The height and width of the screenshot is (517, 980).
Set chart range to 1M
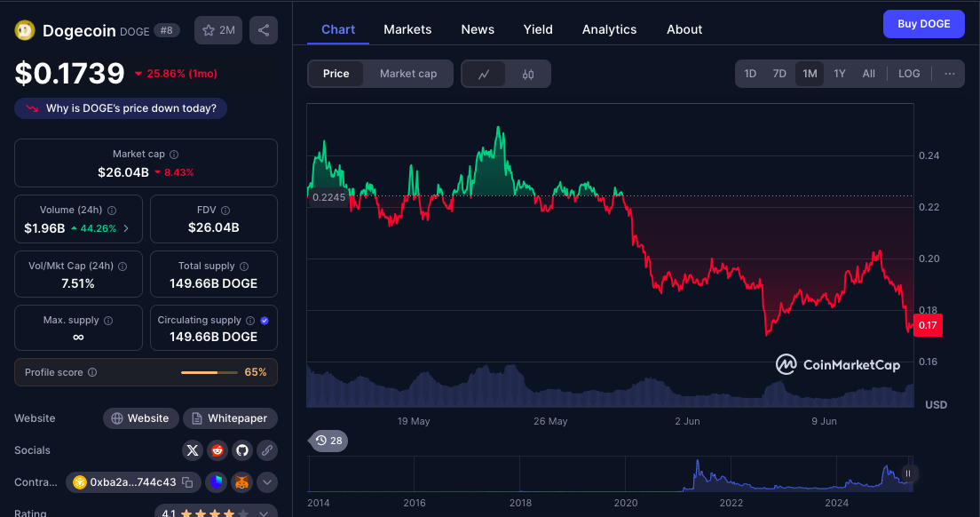810,74
